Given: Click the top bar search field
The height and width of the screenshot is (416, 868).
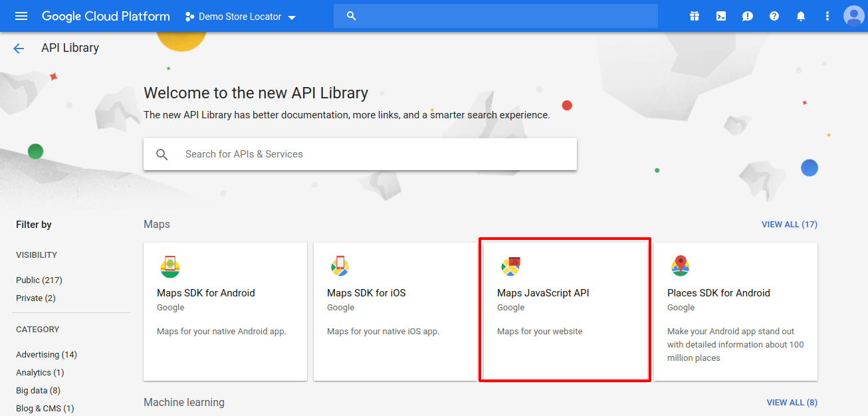Looking at the screenshot, I should pos(495,16).
